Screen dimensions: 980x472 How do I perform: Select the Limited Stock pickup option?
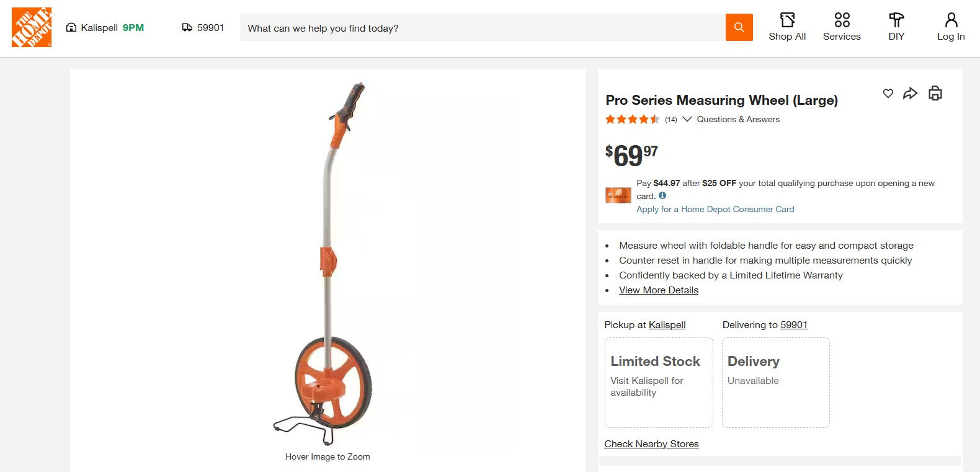point(658,382)
